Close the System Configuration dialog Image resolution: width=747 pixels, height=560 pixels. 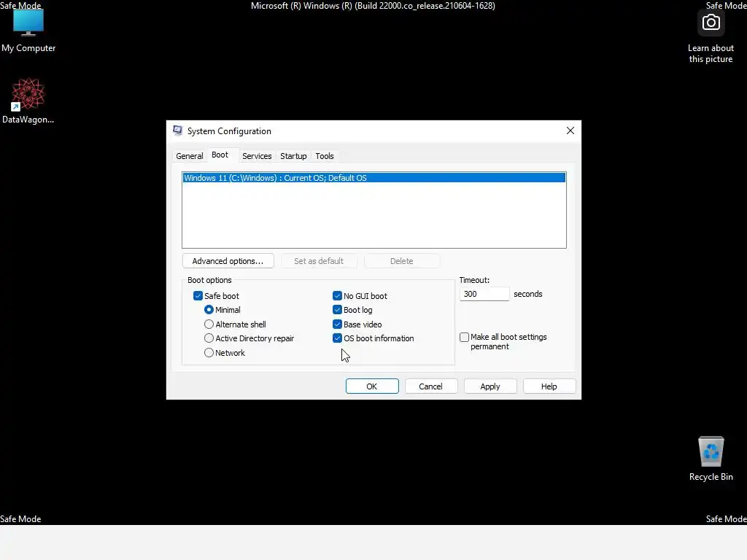(570, 131)
